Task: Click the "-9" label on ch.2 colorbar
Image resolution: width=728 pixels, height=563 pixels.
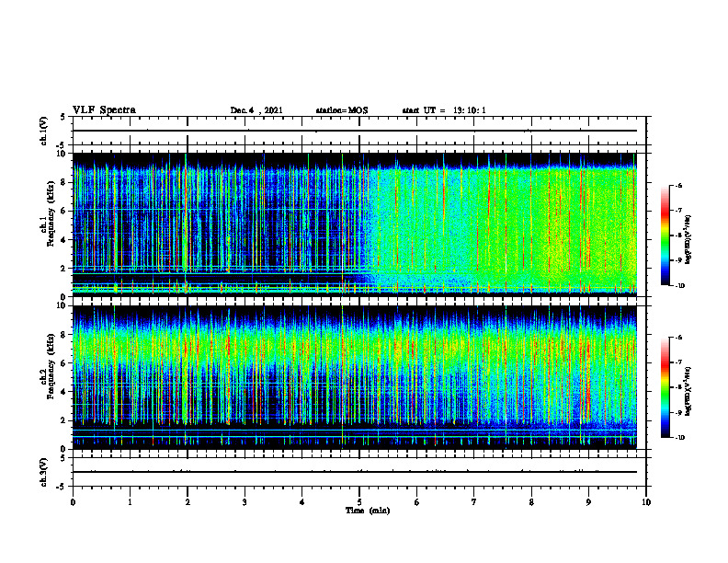Action: pos(678,412)
